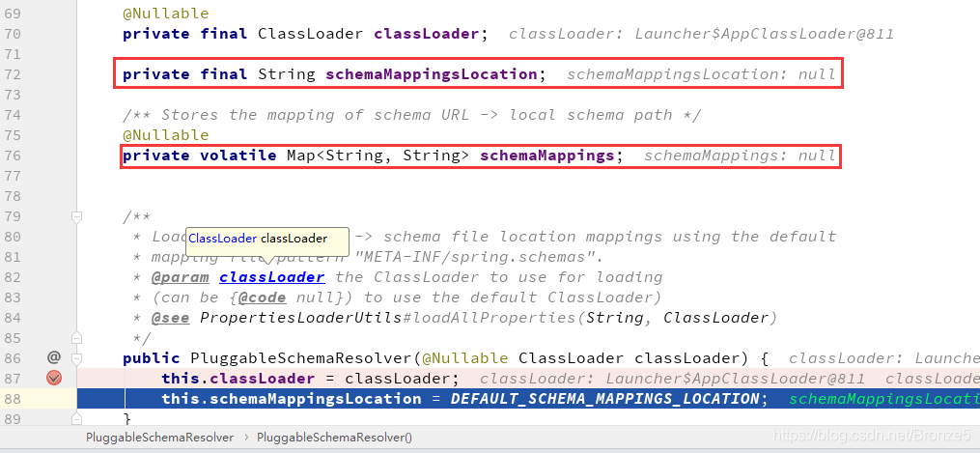This screenshot has height=453, width=980.
Task: Click the inline hint 'Launcher$AppClassLoader@811' on line 70
Action: click(765, 34)
